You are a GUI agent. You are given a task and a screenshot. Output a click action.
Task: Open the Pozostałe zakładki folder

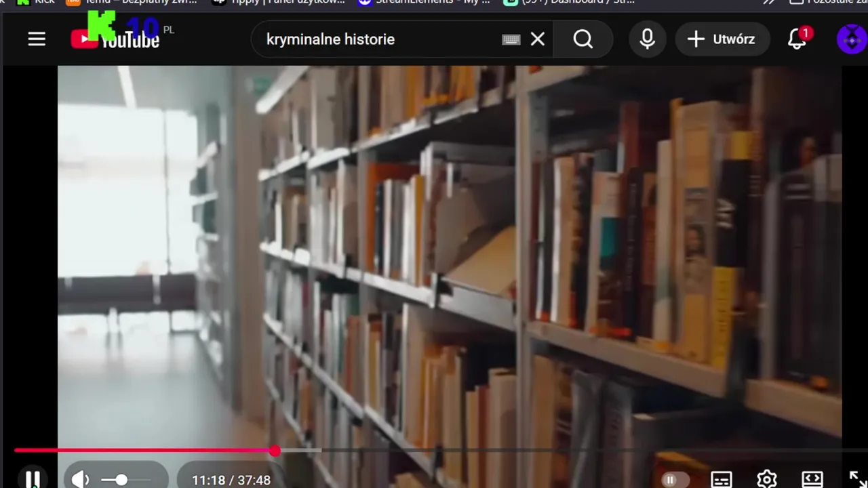point(829,2)
